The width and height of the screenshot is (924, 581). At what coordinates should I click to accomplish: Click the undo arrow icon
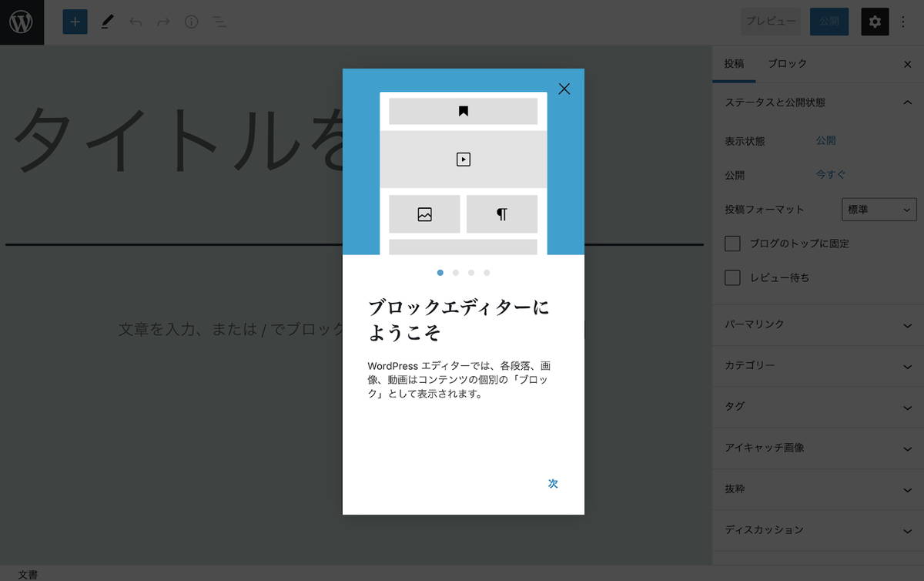(x=136, y=22)
